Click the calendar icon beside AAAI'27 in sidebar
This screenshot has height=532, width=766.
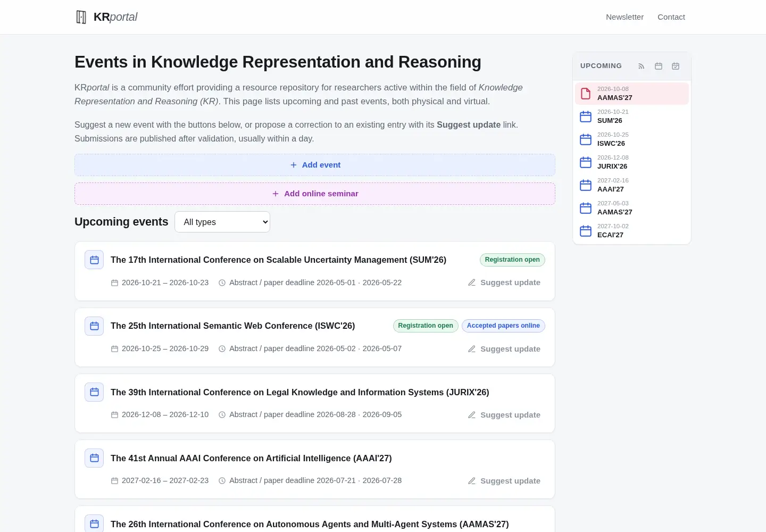586,185
